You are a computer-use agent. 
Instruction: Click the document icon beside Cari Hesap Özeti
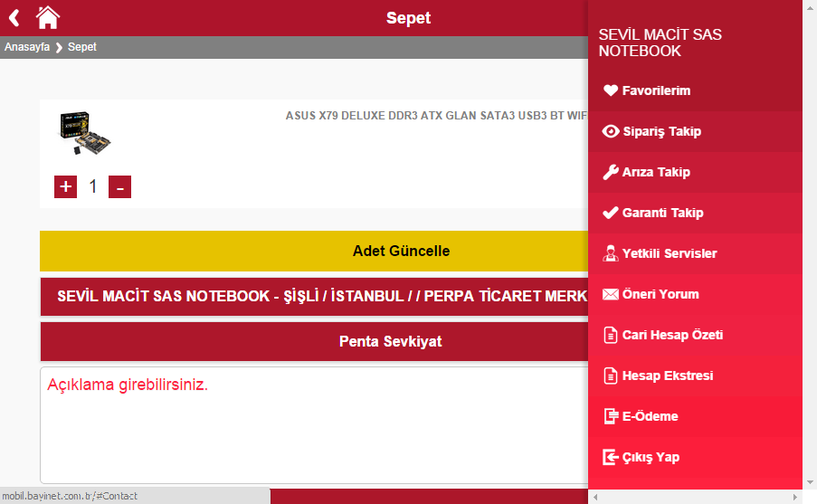click(x=610, y=335)
